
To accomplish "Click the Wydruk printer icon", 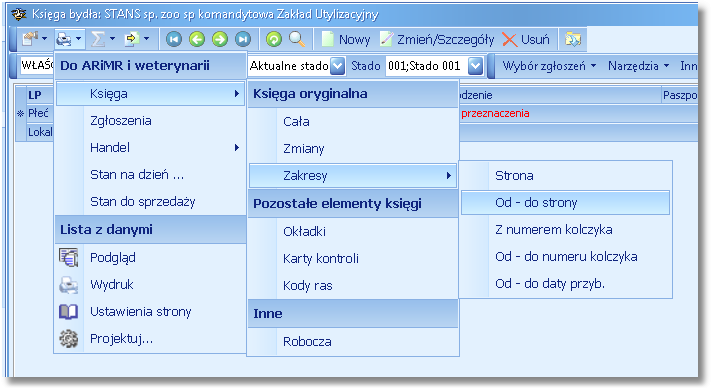I will coord(69,285).
